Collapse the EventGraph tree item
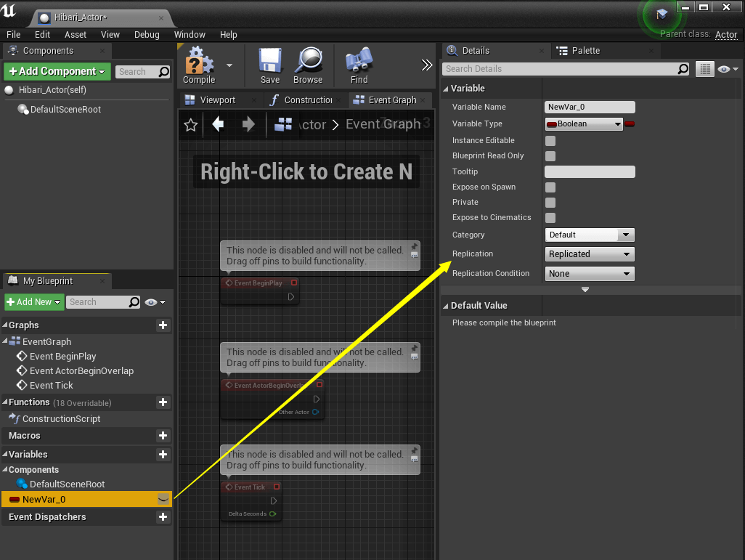 coord(5,341)
